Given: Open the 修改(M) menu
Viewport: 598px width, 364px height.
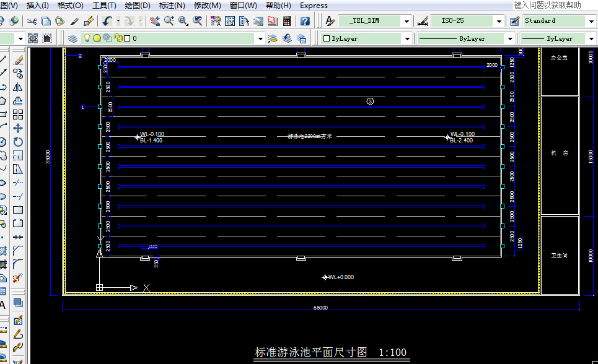Looking at the screenshot, I should (x=208, y=6).
